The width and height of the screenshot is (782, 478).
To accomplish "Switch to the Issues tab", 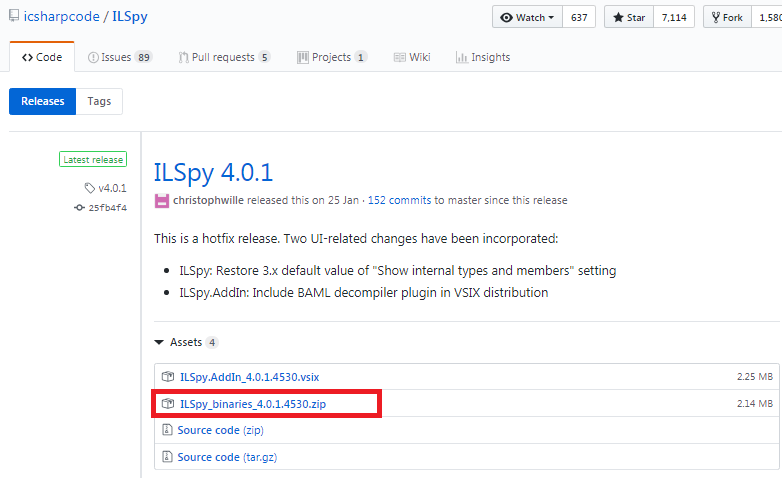I will (120, 57).
